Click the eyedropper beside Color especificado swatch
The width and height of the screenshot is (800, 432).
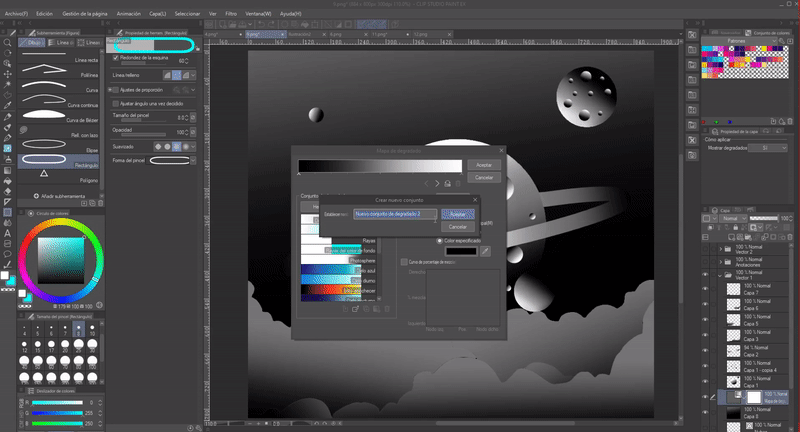487,252
